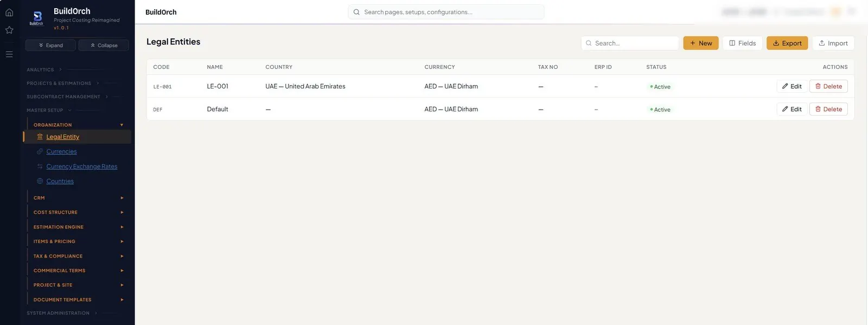868x325 pixels.
Task: Create a new legal entity with New
Action: click(x=701, y=43)
